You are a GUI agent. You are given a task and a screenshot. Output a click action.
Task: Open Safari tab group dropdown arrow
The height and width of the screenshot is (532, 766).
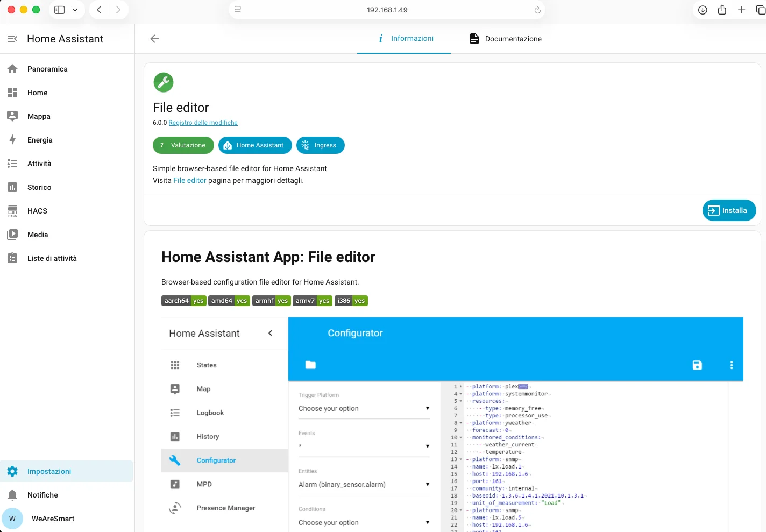[x=75, y=10]
